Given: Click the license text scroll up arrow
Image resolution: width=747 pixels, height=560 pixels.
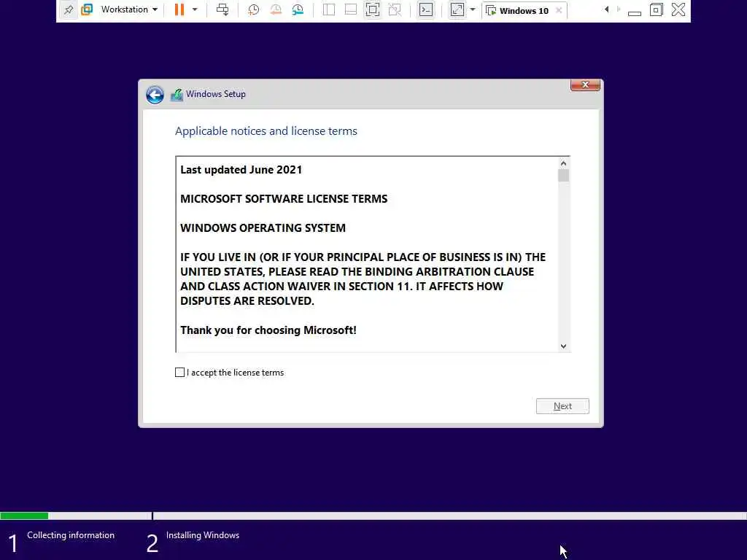Looking at the screenshot, I should pos(564,163).
